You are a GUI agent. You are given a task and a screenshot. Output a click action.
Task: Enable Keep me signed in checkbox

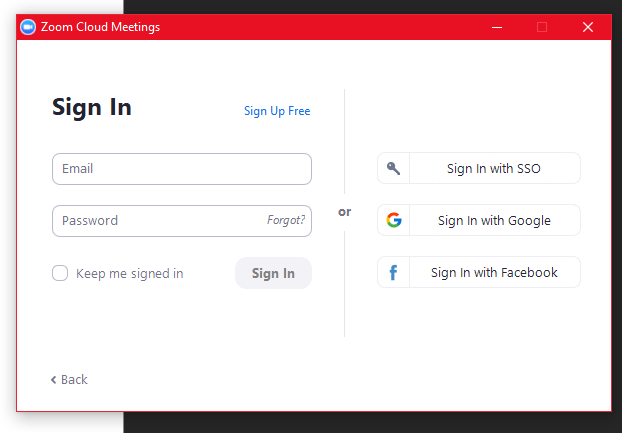60,273
